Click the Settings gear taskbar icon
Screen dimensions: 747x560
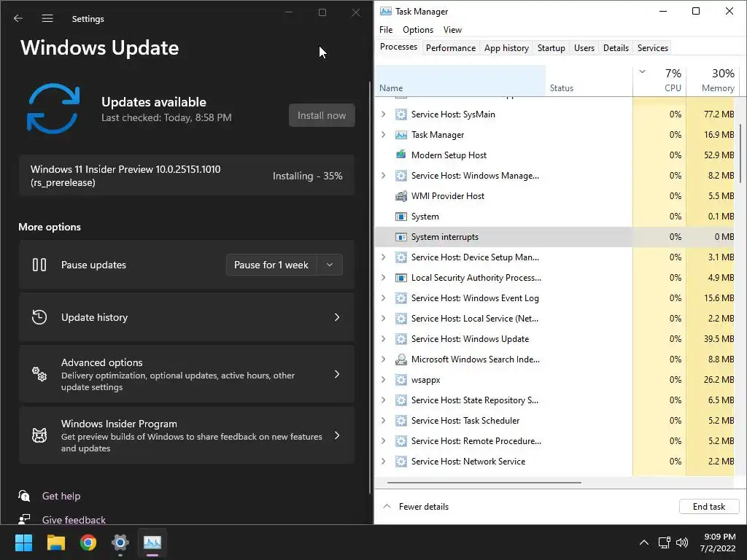point(120,542)
